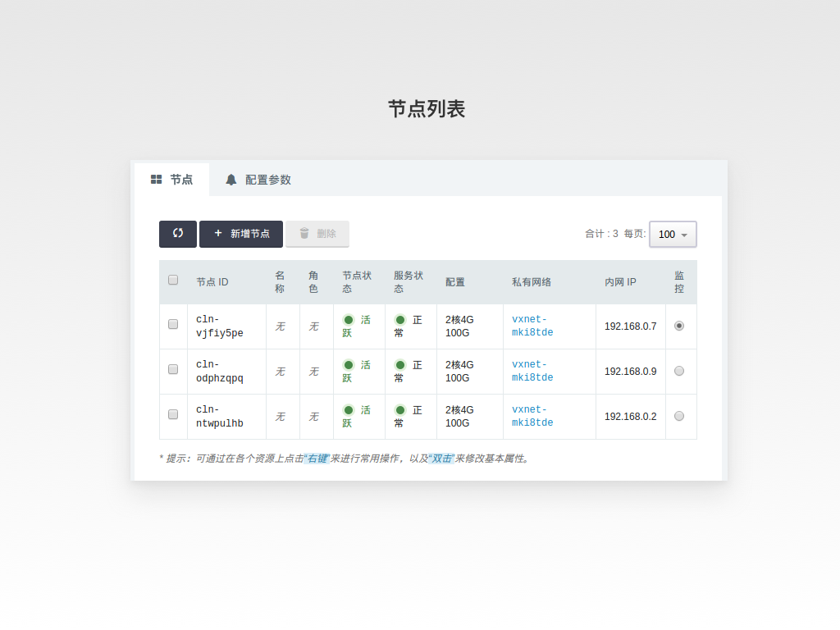Screen dimensions: 840x630
Task: Toggle the select-all checkbox in the table header
Action: [173, 279]
